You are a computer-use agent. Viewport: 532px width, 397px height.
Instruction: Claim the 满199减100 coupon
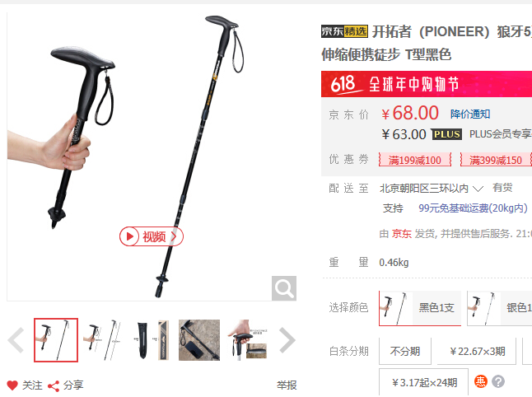(x=415, y=160)
